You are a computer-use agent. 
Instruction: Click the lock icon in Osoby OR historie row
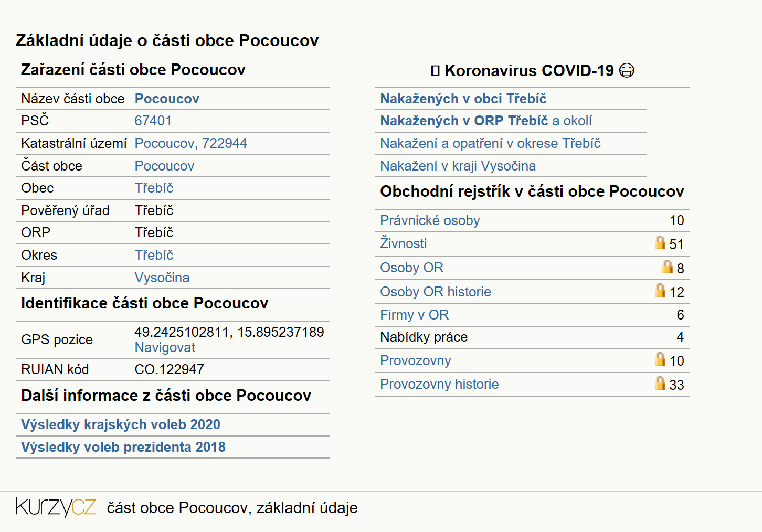point(660,290)
